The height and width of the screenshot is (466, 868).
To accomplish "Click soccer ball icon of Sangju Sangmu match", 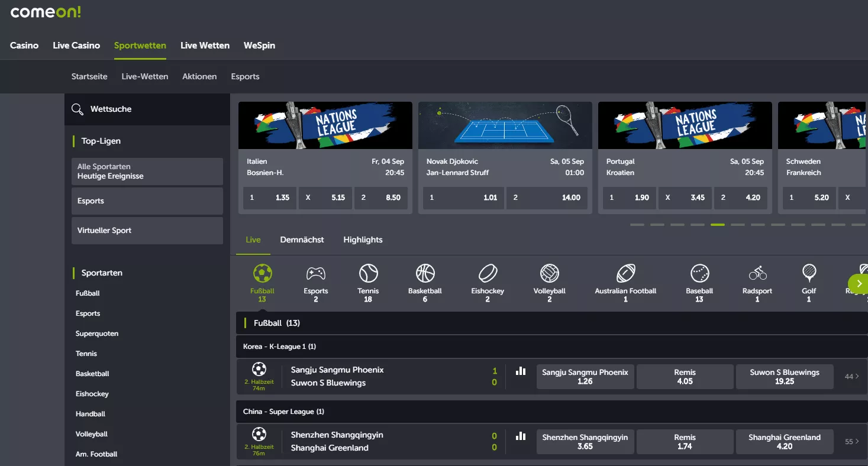I will point(259,370).
